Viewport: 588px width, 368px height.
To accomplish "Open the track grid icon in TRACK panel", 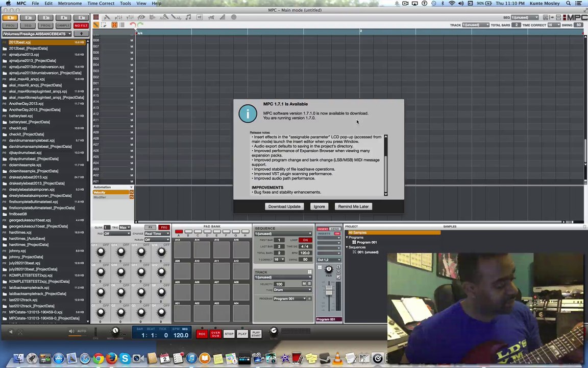I will pyautogui.click(x=310, y=272).
